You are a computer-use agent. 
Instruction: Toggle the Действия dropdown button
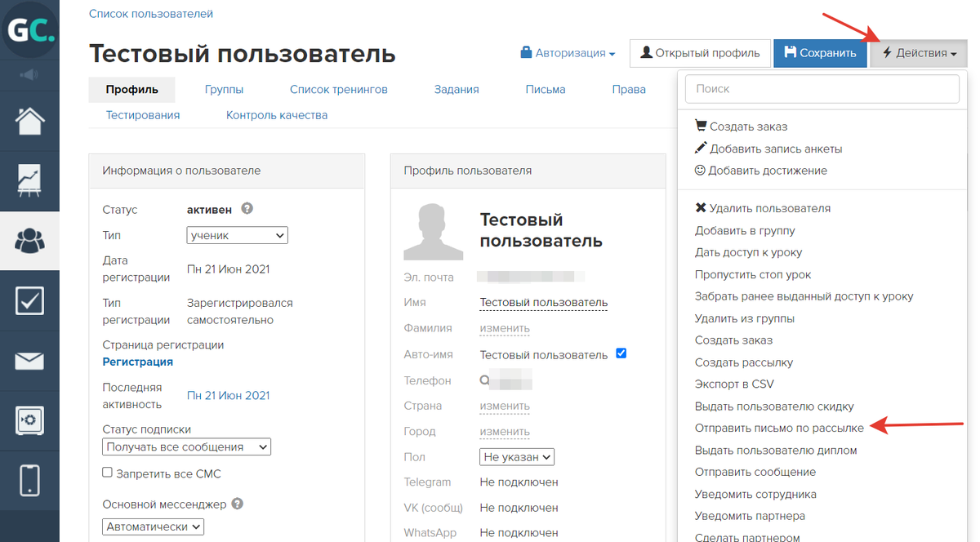[919, 53]
